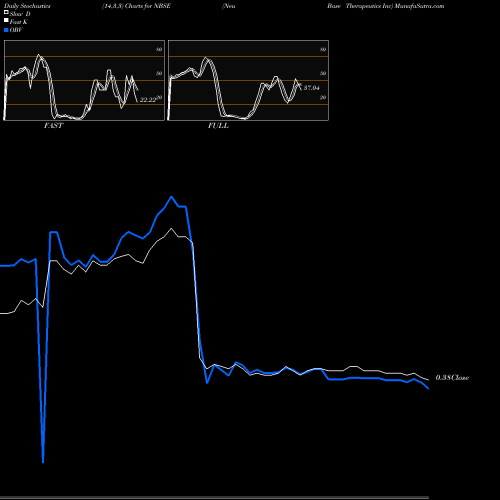Click the 37.04 value in FULL chart

click(311, 88)
